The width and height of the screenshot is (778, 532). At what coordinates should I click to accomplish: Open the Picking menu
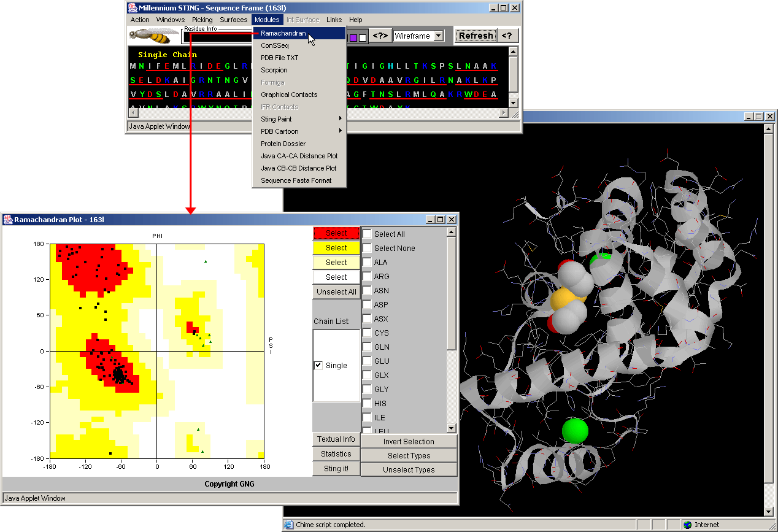click(x=202, y=20)
